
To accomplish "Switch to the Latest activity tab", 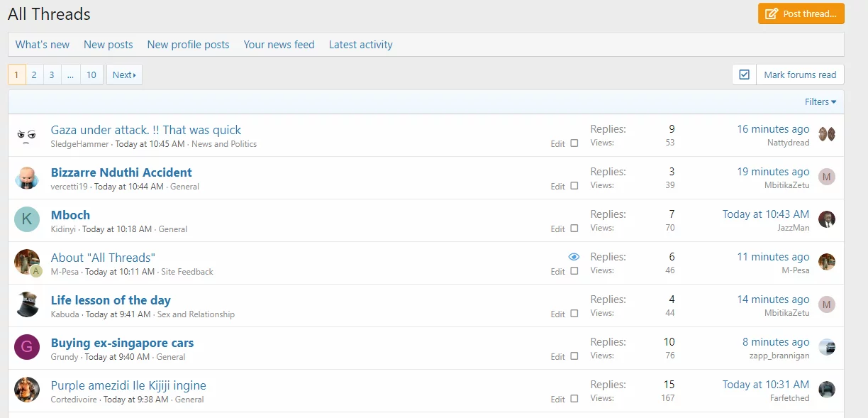I will [360, 45].
